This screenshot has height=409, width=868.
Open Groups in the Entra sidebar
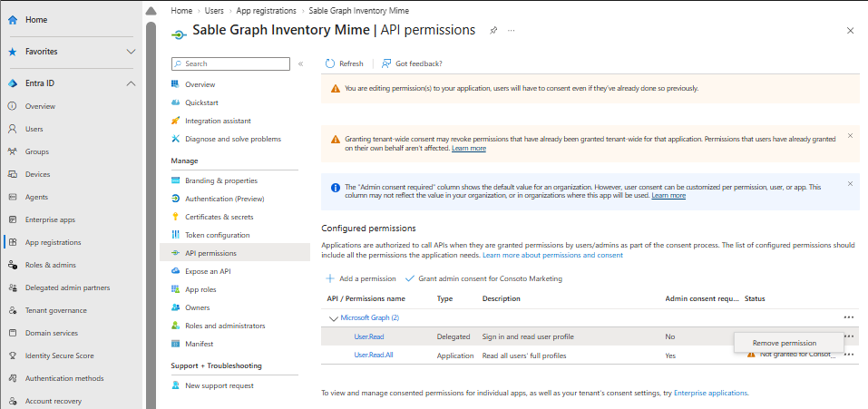coord(36,151)
